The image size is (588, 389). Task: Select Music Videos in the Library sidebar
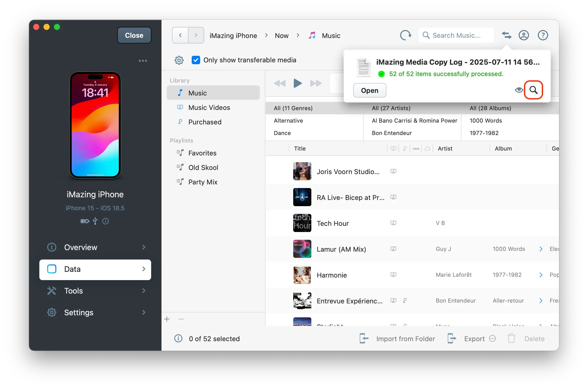click(x=209, y=107)
